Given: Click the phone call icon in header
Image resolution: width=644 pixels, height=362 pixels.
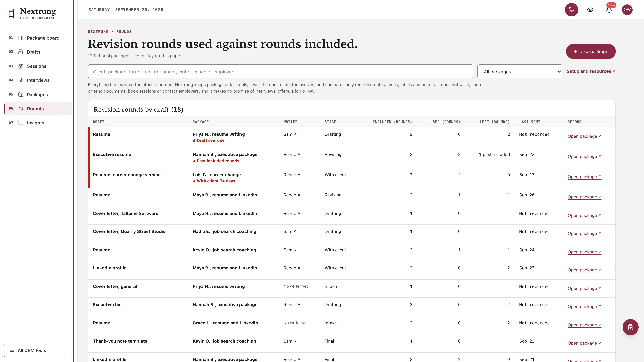Looking at the screenshot, I should [x=571, y=10].
